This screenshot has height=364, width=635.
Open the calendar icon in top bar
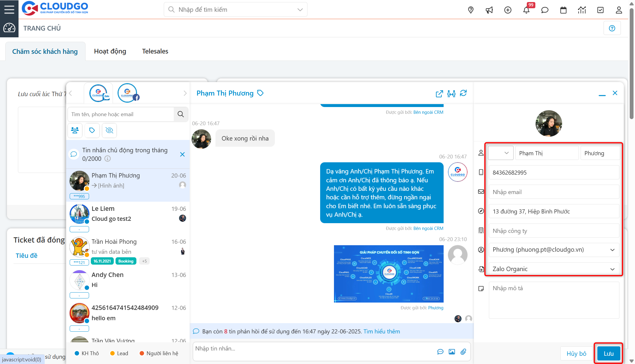[x=563, y=10]
